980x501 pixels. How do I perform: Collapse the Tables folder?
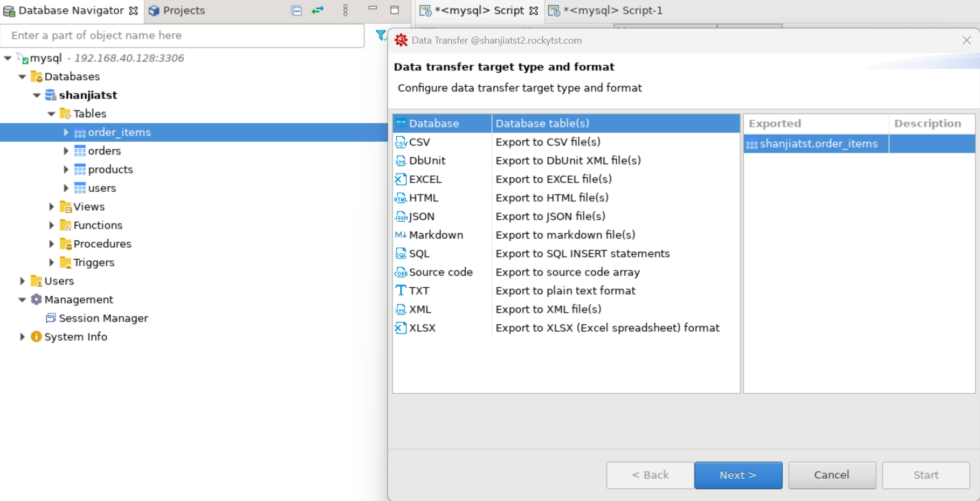51,114
